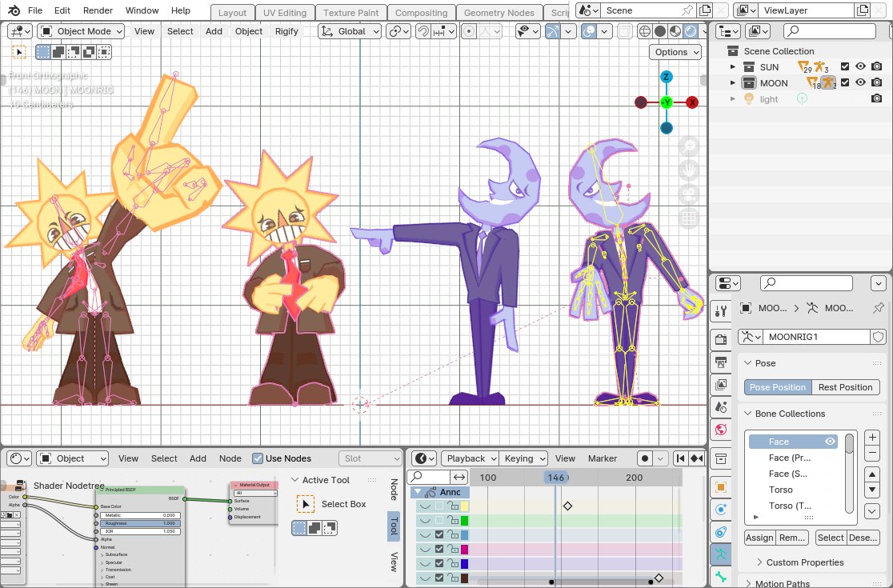Open the Playback dropdown in the timeline
This screenshot has height=588, width=893.
(x=469, y=458)
